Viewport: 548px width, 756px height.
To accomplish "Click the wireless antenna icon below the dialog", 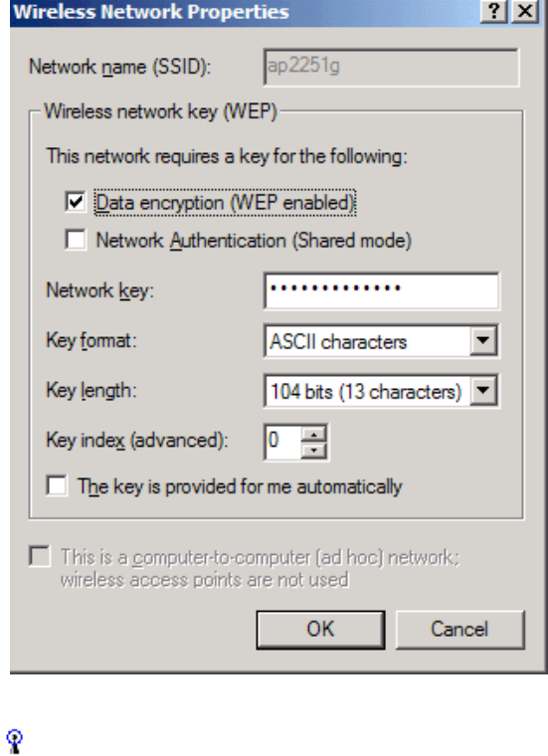I will coord(15,741).
